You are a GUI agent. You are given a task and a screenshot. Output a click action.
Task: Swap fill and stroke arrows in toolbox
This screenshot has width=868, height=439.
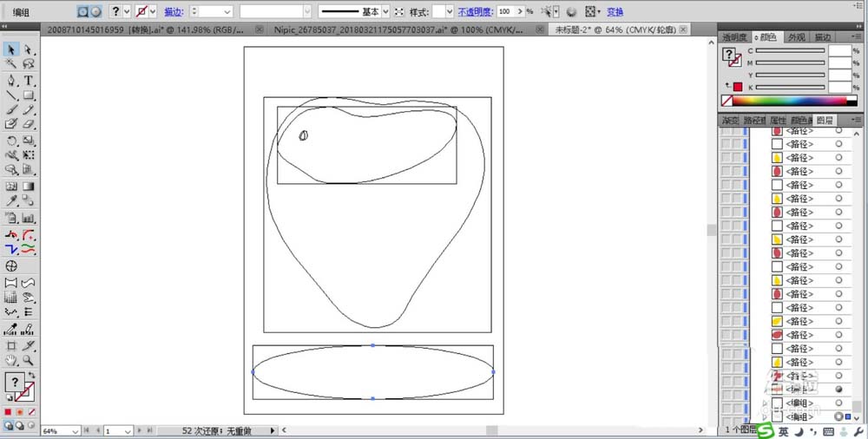click(31, 376)
